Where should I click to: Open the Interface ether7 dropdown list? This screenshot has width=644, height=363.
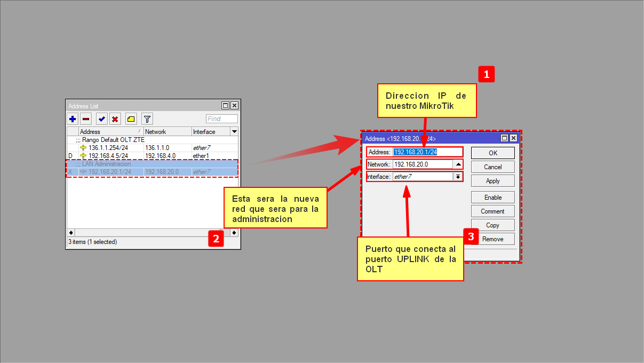[x=457, y=177]
